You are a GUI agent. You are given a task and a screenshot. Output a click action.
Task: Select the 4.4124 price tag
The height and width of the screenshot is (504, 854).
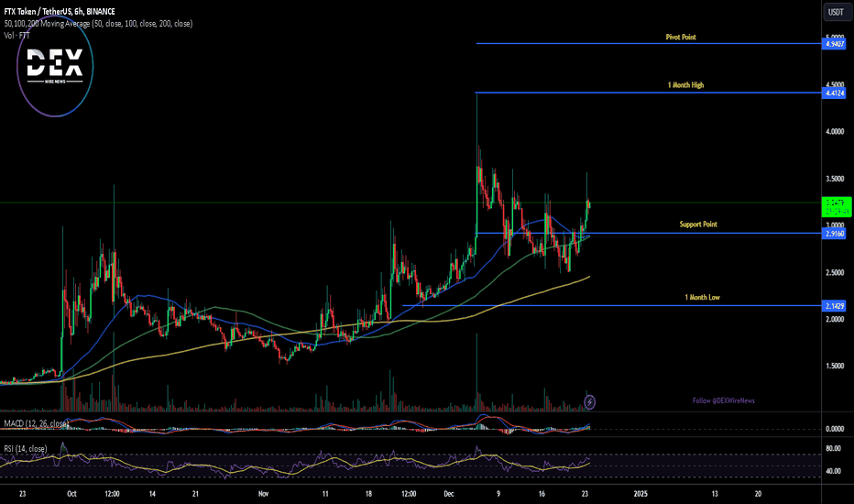835,93
